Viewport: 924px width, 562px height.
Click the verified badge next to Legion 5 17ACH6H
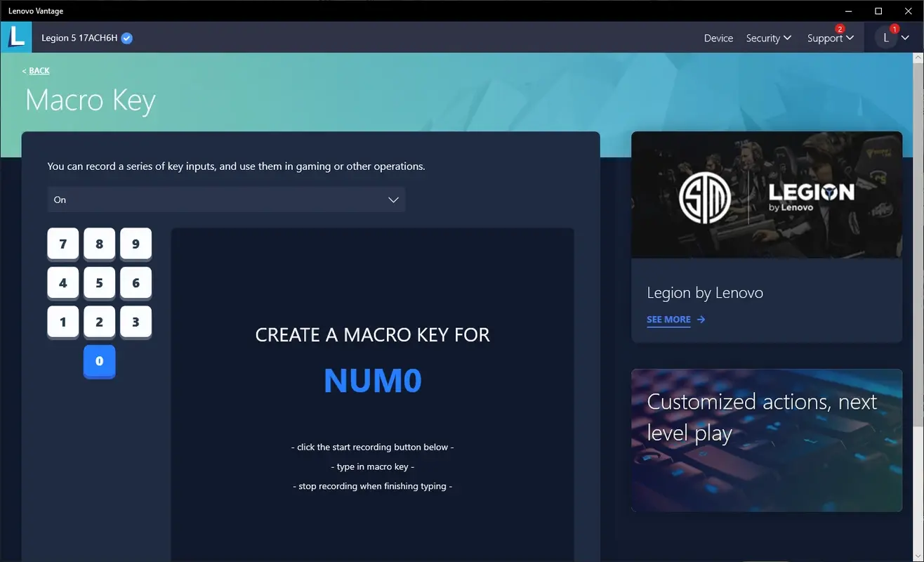126,38
